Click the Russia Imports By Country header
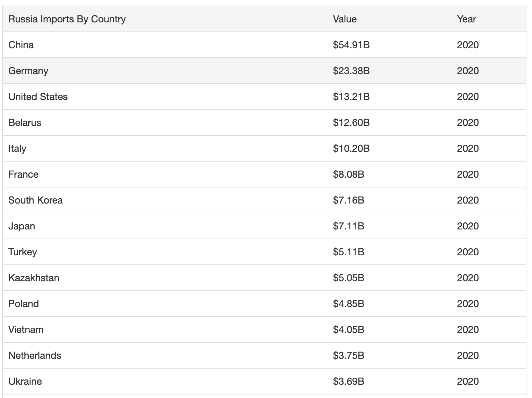Image resolution: width=532 pixels, height=398 pixels. pyautogui.click(x=67, y=19)
